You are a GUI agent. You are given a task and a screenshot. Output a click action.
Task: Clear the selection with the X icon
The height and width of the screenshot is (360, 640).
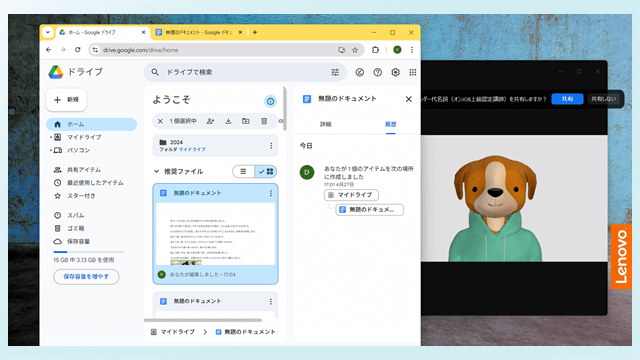[x=160, y=121]
